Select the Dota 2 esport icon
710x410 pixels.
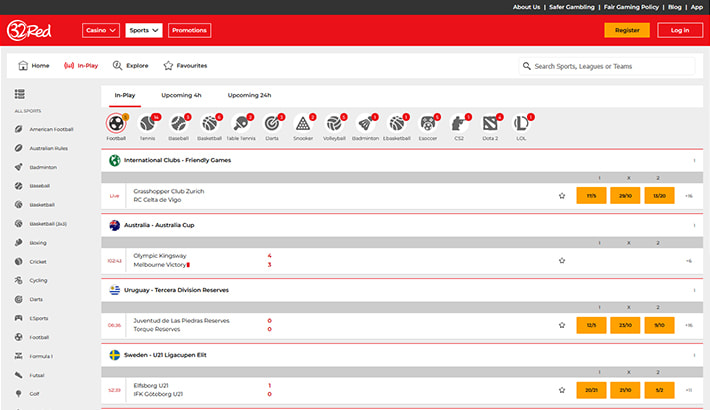[x=490, y=123]
